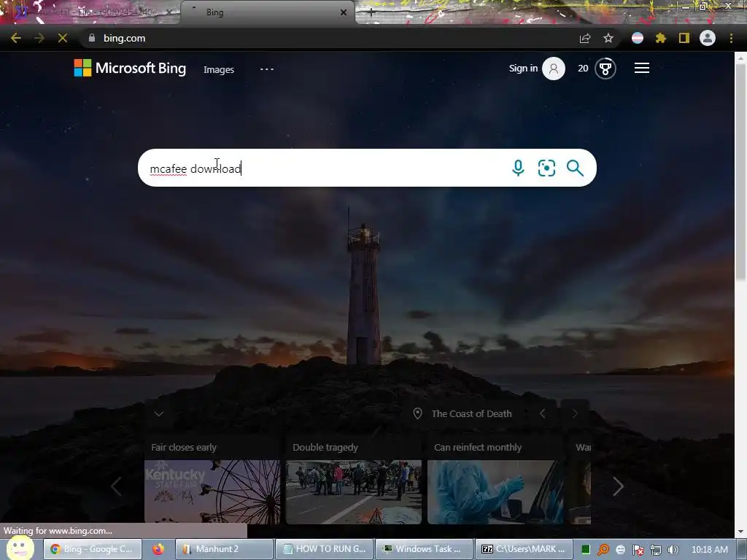Open the Extensions puzzle menu
Image resolution: width=747 pixels, height=560 pixels.
661,38
